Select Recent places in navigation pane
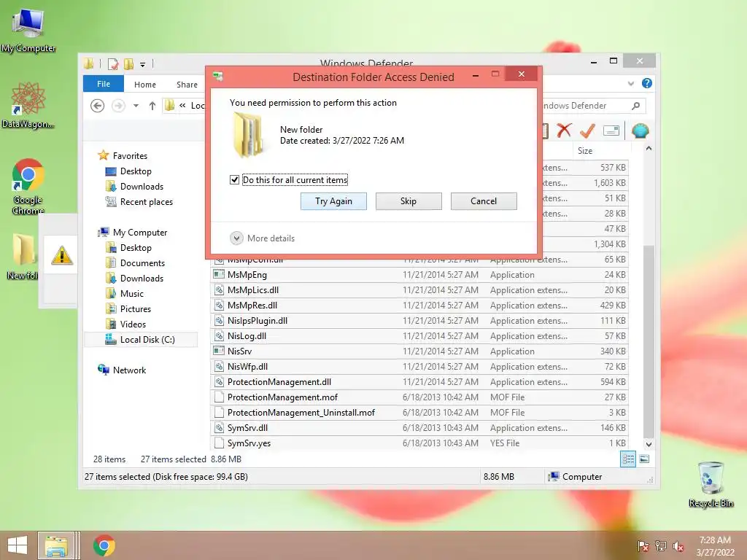The image size is (747, 560). pyautogui.click(x=146, y=202)
